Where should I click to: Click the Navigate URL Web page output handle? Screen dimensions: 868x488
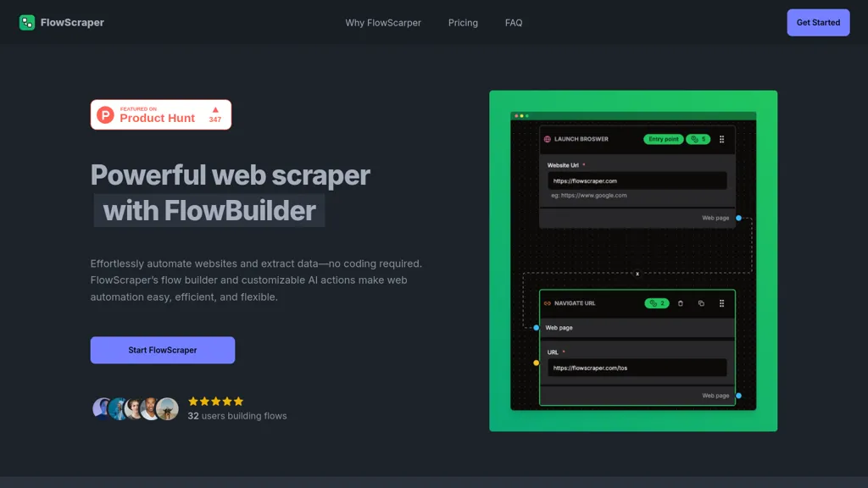tap(738, 396)
